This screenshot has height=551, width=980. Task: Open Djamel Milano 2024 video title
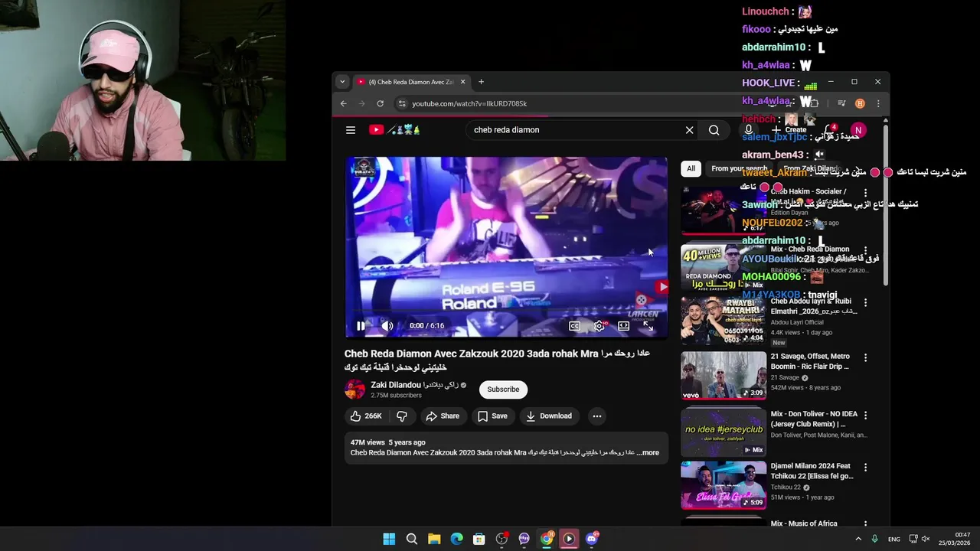pos(812,471)
